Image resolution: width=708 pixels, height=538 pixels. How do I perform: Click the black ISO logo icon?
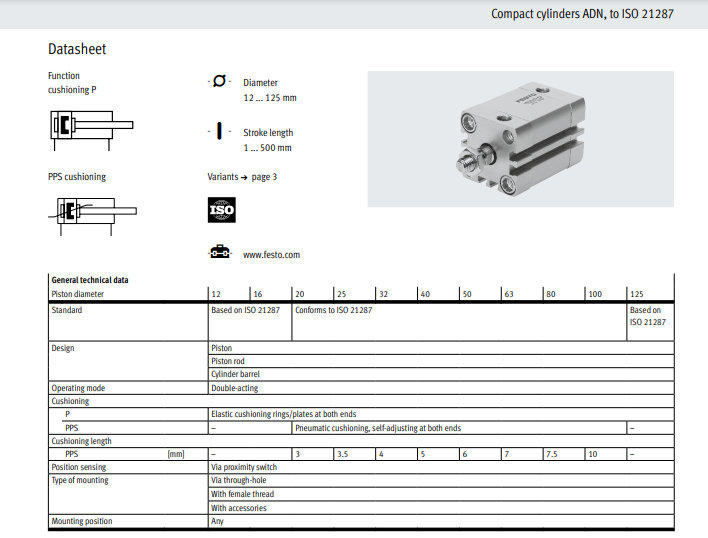(x=222, y=210)
